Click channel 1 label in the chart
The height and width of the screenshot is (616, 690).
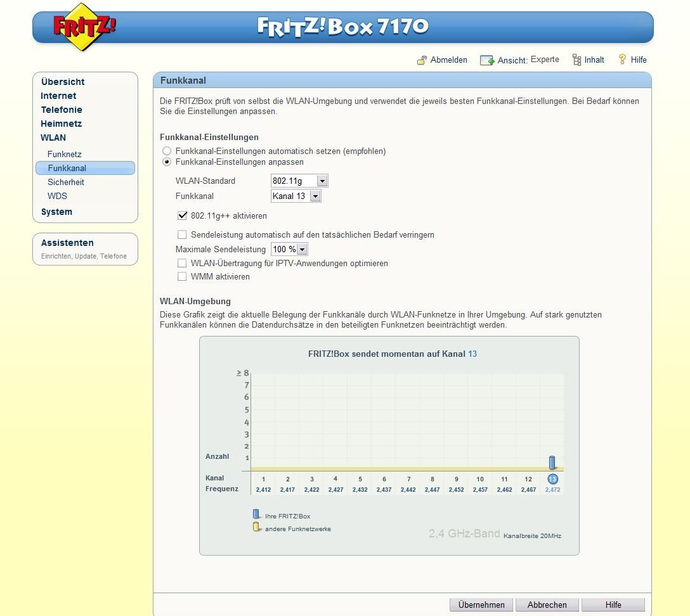point(264,479)
